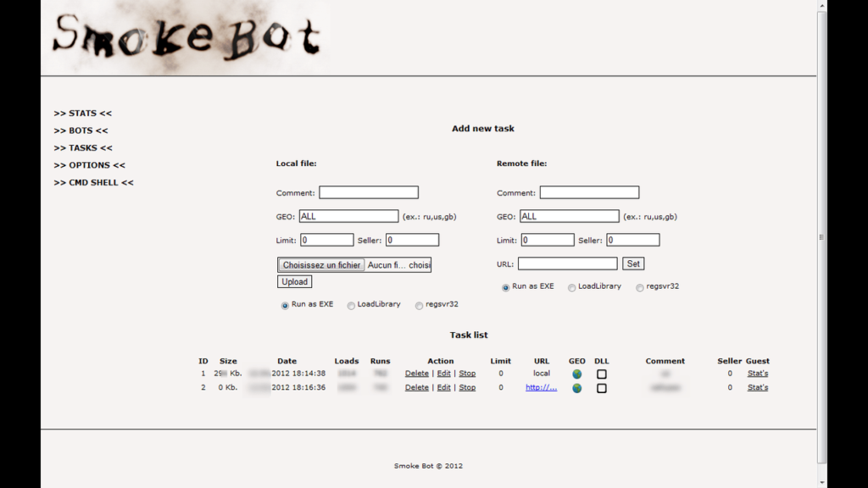Focus the Remote file URL field
The width and height of the screenshot is (868, 488).
tap(567, 264)
